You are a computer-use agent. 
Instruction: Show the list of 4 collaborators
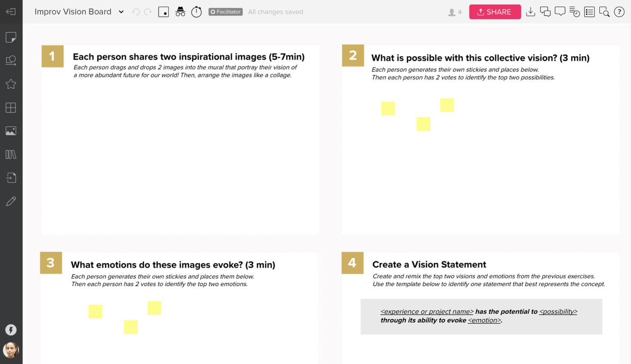coord(454,12)
